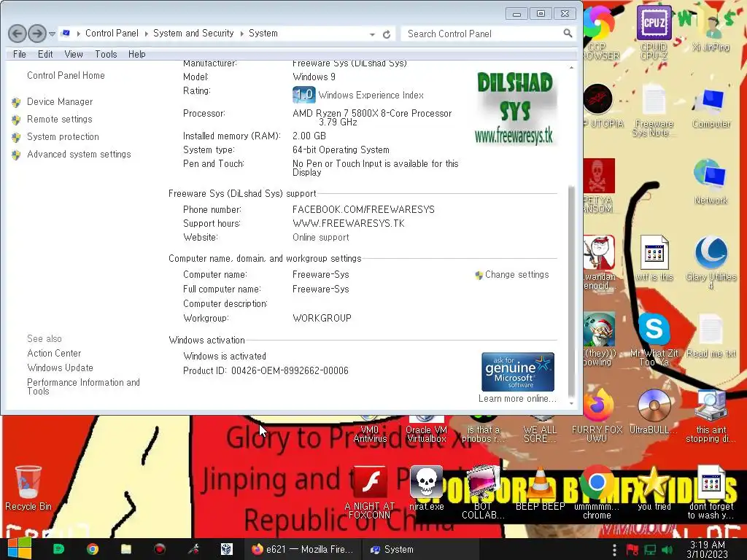The width and height of the screenshot is (747, 560).
Task: Go to Control Panel Home
Action: coord(66,75)
